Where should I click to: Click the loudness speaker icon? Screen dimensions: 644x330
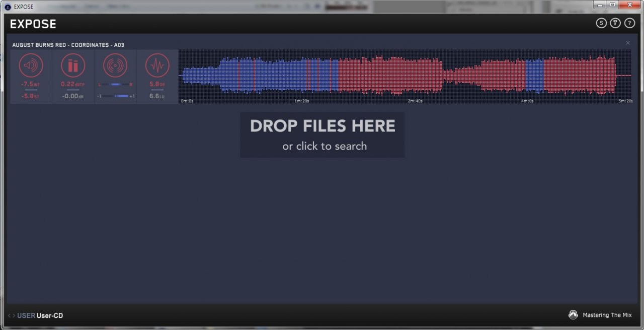[x=31, y=65]
